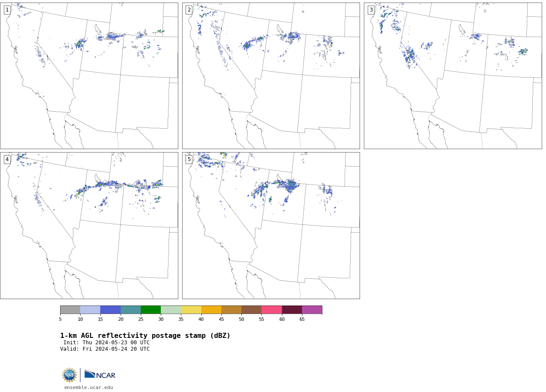Screen dimensions: 546x392
Task: Select the teal 20-25 dBZ swatch
Action: pos(131,310)
